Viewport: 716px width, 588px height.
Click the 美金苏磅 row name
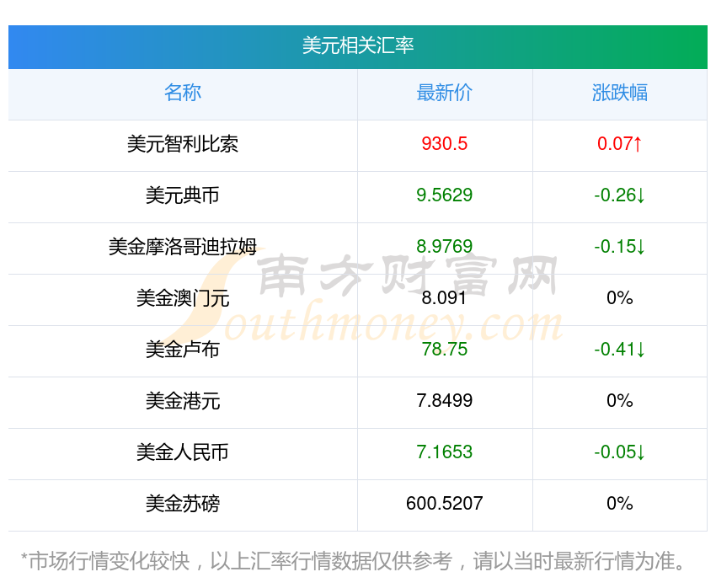coord(183,504)
